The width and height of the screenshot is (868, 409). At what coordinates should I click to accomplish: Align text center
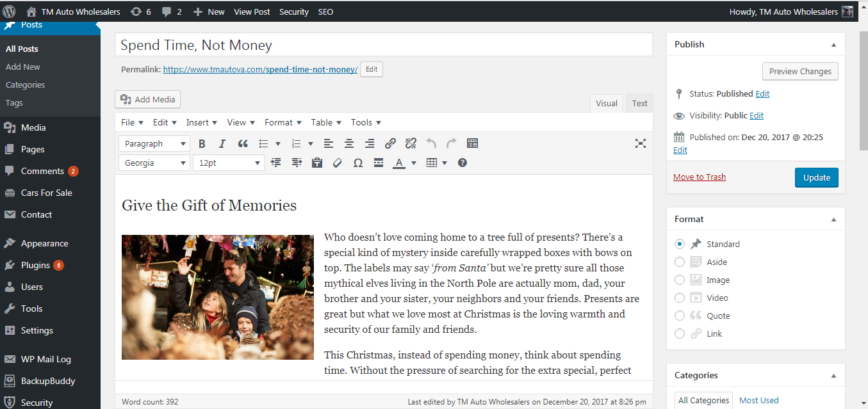(349, 143)
